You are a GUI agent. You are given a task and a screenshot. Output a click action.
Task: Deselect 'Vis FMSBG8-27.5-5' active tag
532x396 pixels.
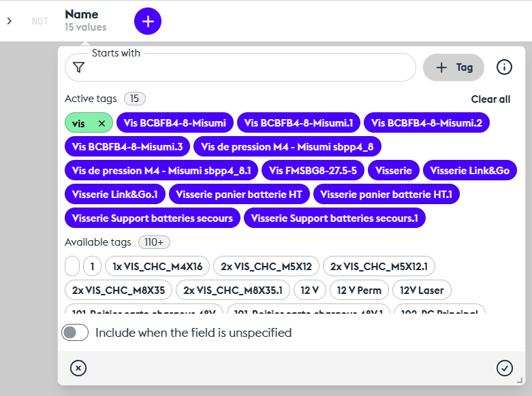313,171
